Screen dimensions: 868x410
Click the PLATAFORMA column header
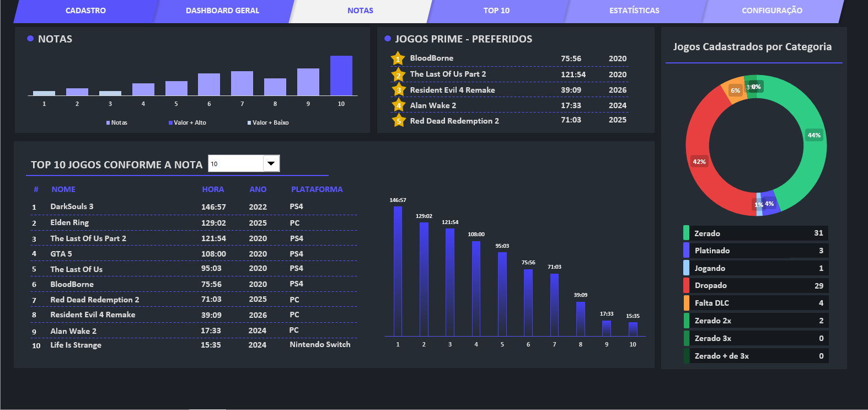(x=317, y=189)
